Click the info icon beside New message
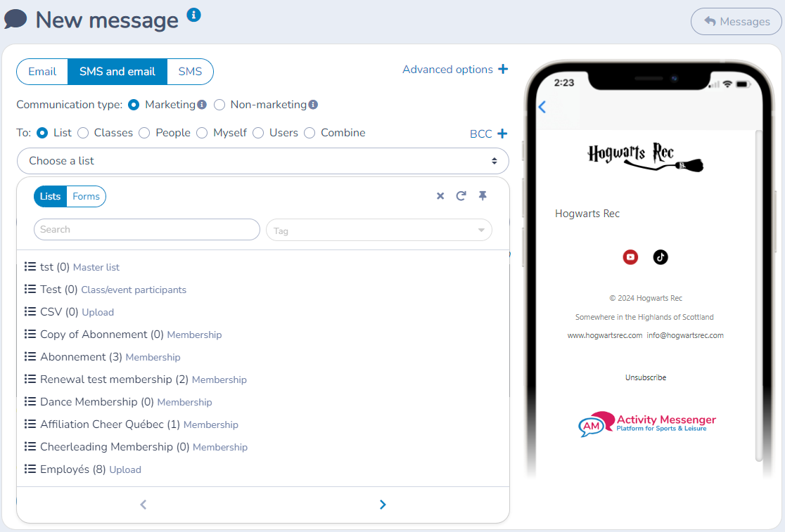Image resolution: width=785 pixels, height=532 pixels. [x=193, y=15]
